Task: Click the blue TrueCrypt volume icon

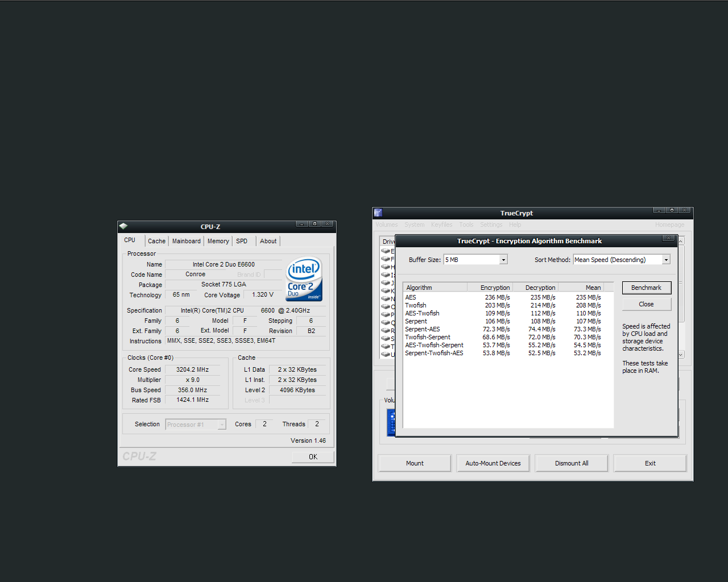Action: [391, 423]
